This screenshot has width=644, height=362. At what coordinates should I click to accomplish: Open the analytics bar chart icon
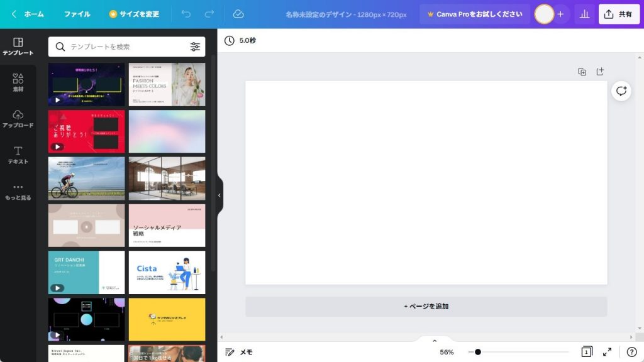coord(584,14)
